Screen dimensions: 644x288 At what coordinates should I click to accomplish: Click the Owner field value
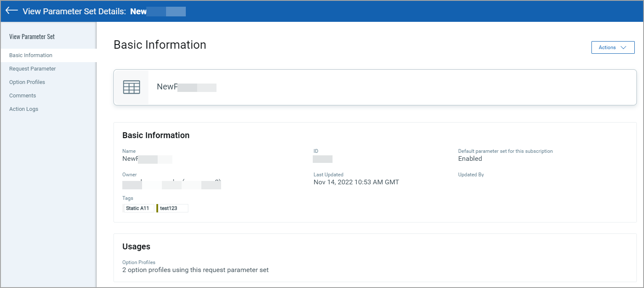coord(172,184)
